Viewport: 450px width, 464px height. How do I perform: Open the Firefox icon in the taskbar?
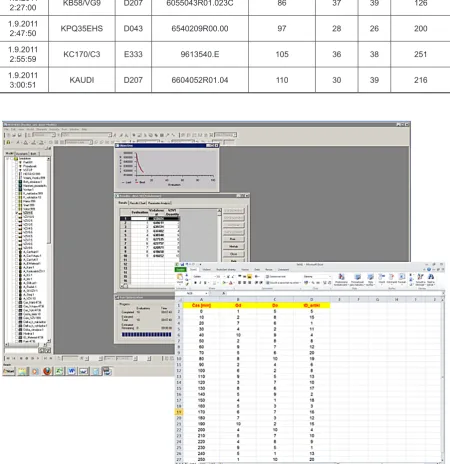pos(47,371)
